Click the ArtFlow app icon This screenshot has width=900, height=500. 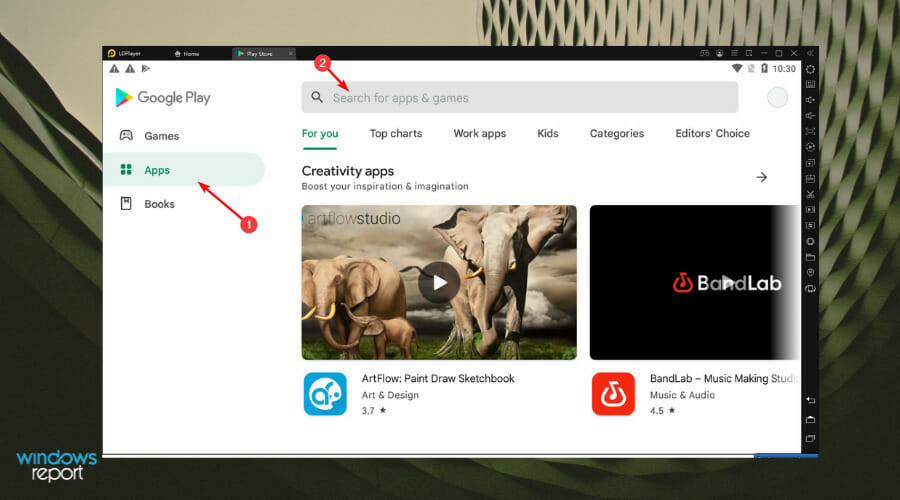tap(325, 394)
